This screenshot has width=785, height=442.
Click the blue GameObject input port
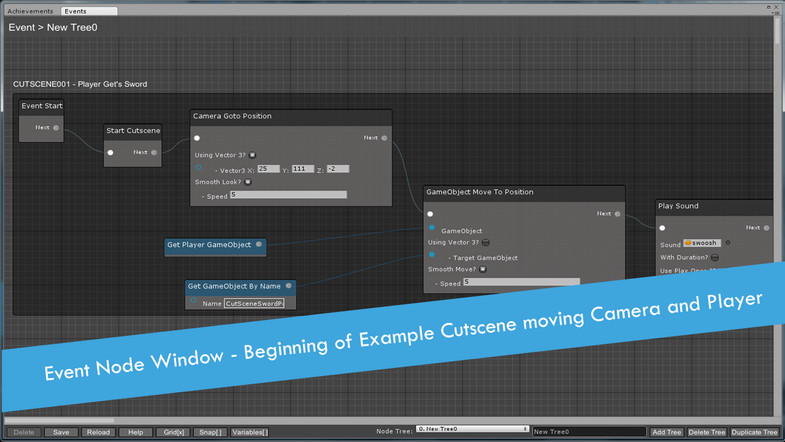[432, 228]
